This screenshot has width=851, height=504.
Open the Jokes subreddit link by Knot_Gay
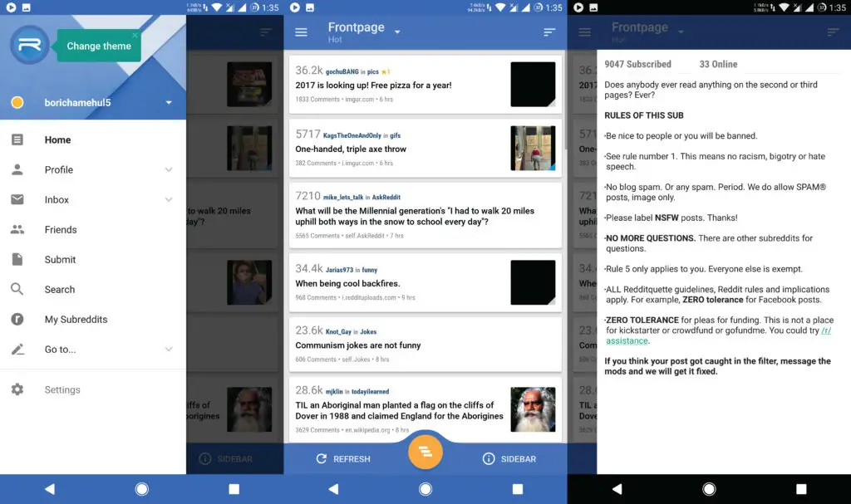368,332
